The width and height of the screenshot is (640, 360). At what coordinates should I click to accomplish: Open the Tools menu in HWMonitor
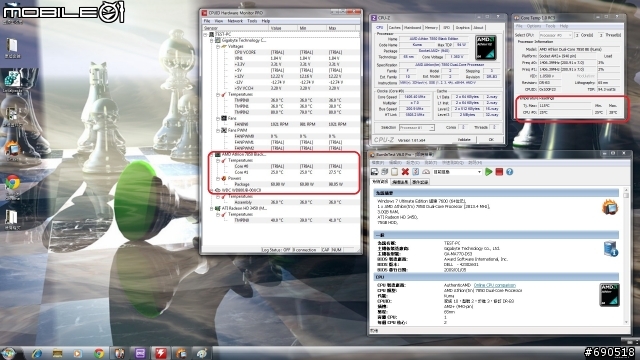tap(252, 21)
